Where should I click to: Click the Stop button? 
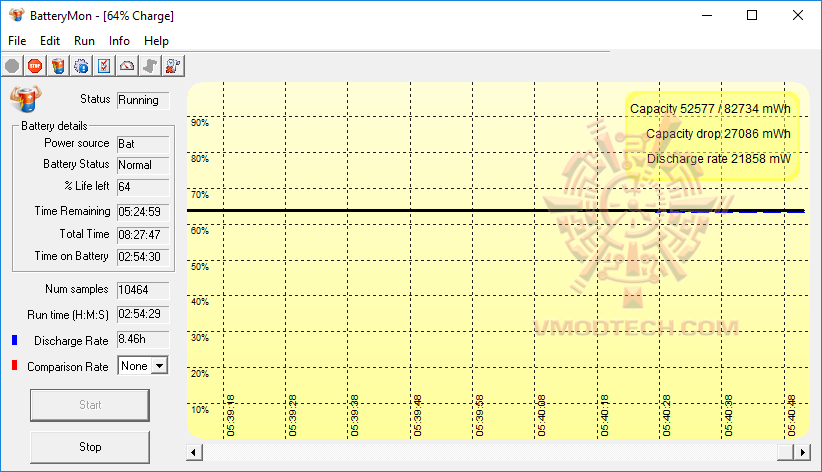(90, 447)
